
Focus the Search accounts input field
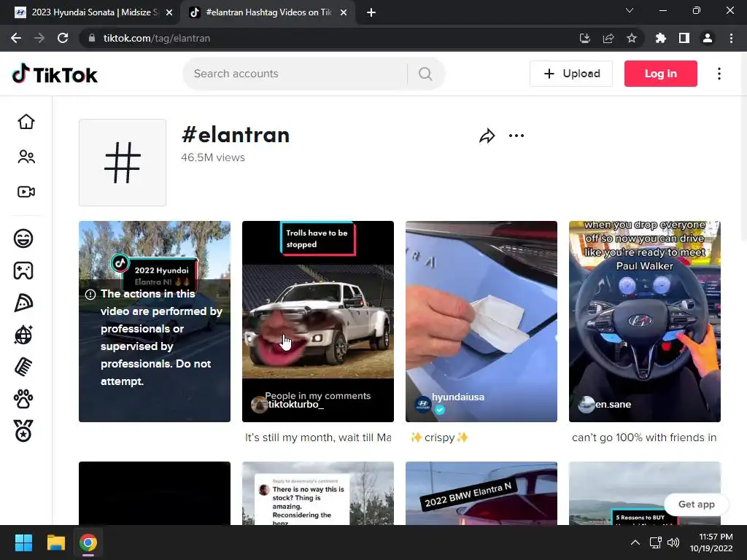point(295,74)
